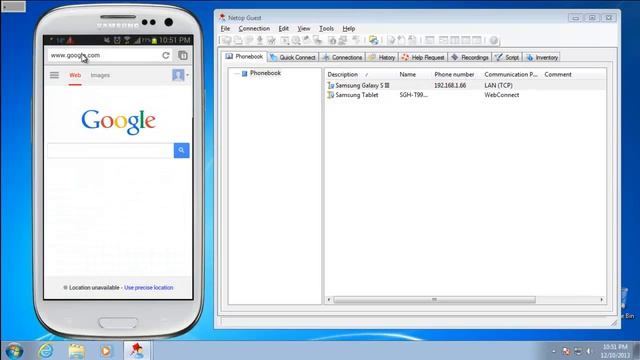This screenshot has height=360, width=640.
Task: Switch to the Recordings tab
Action: (x=470, y=58)
